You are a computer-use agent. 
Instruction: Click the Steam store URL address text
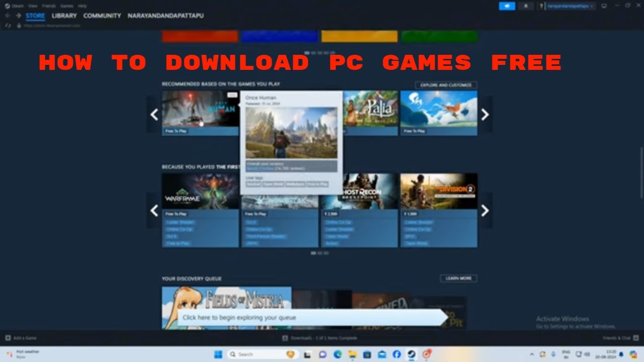52,25
